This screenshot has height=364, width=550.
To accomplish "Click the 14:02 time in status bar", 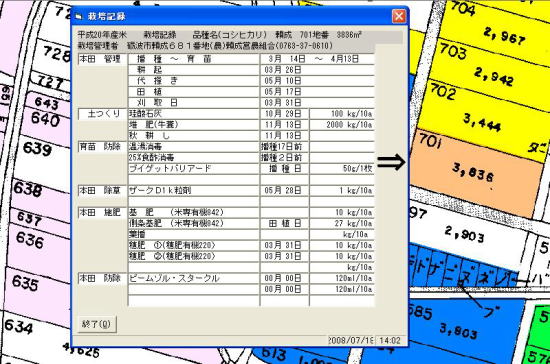I will (390, 341).
